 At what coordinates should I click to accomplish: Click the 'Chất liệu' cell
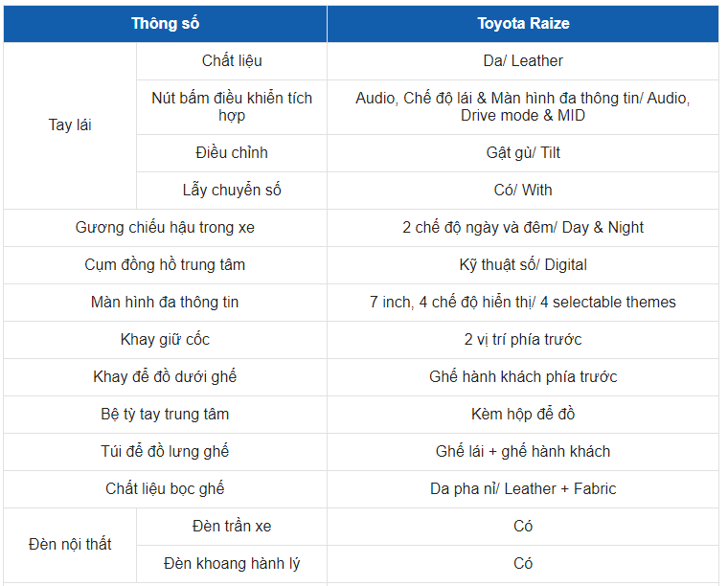coord(232,61)
